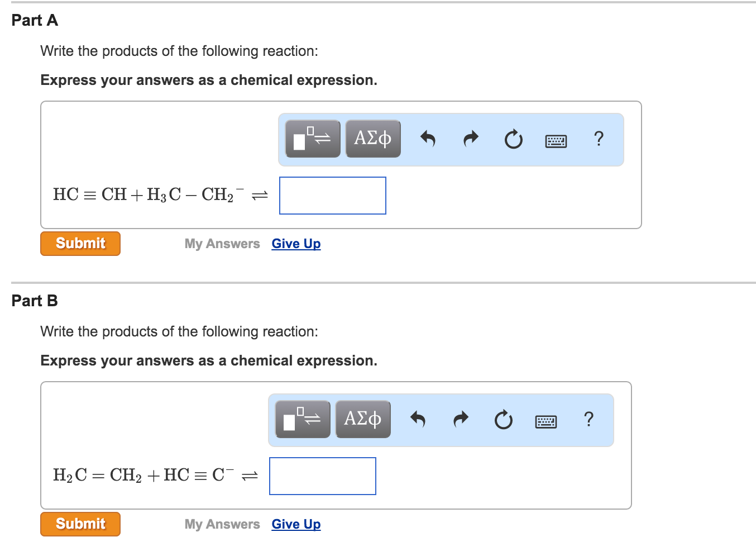Click Give Up for Part A
Image resolution: width=756 pixels, height=551 pixels.
[x=296, y=243]
